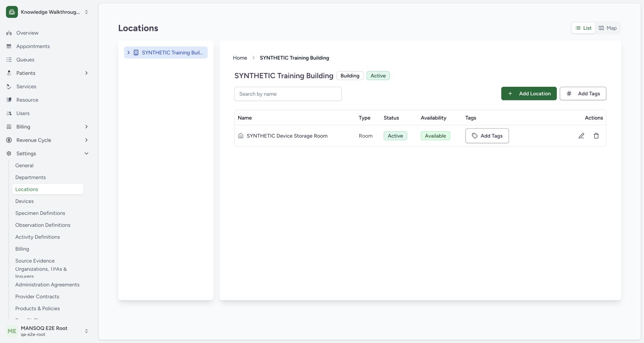Click the ME user avatar

coord(12,331)
